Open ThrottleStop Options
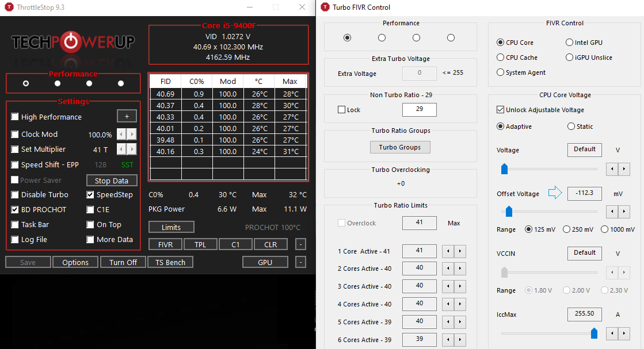Screen dimensions: 644x349 click(x=75, y=262)
